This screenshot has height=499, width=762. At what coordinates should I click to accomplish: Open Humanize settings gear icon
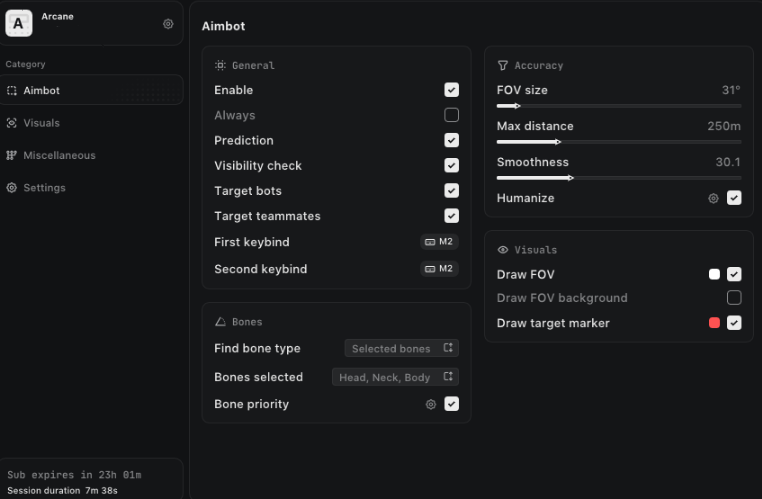[x=713, y=198]
